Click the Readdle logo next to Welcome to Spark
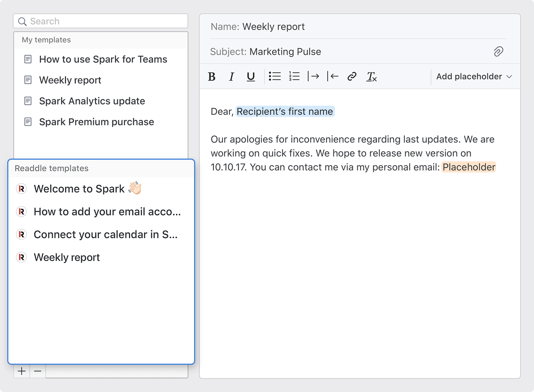Viewport: 534px width, 392px height. pyautogui.click(x=21, y=189)
